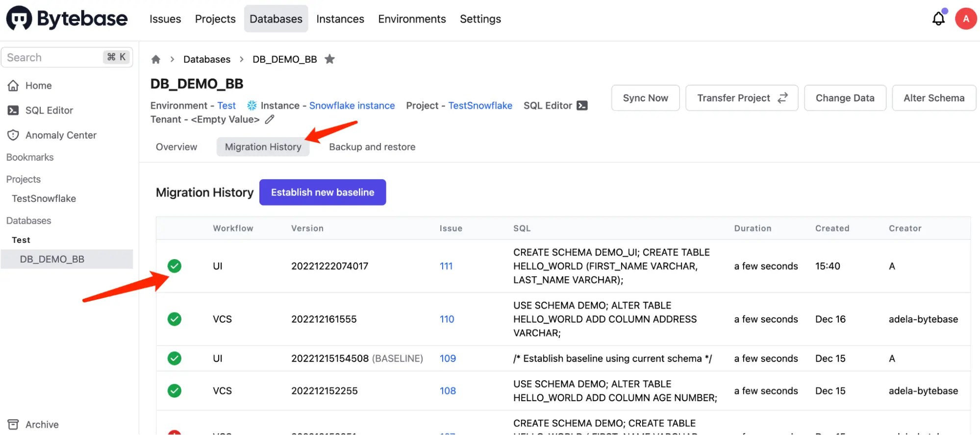Switch to the Backup and restore tab
The height and width of the screenshot is (435, 980).
pos(372,146)
